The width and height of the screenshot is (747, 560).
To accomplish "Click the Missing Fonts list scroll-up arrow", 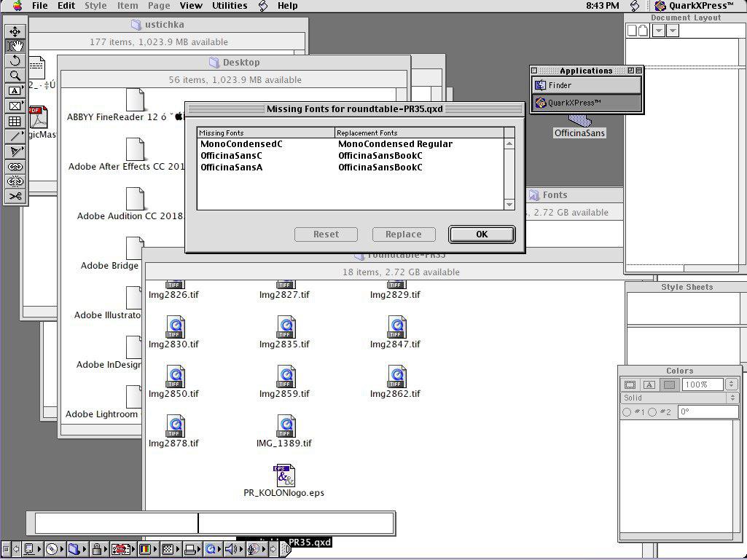I will coord(509,143).
